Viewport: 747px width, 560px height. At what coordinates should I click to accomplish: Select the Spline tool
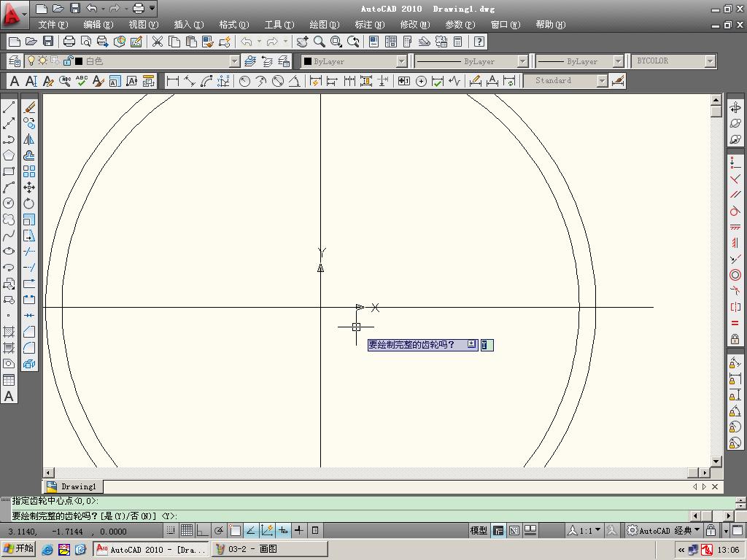coord(9,236)
